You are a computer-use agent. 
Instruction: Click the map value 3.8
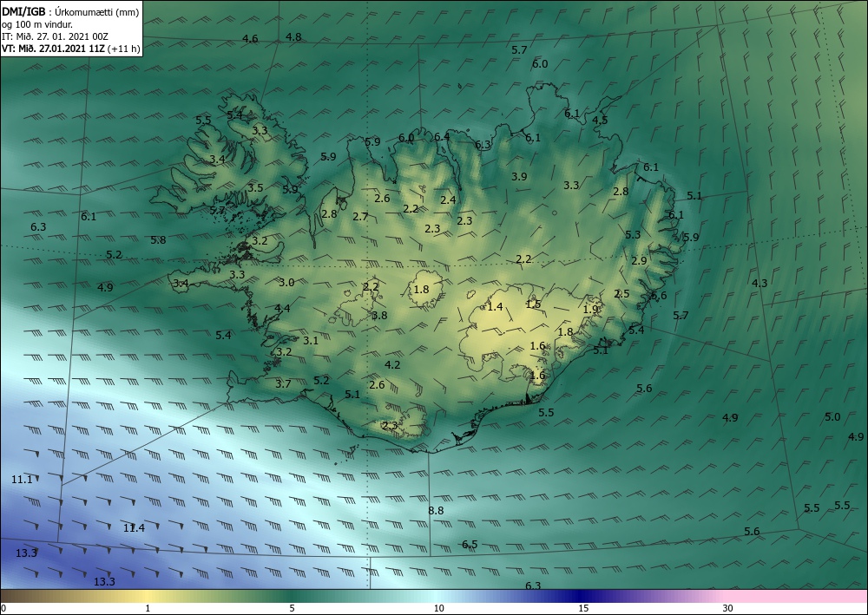[379, 315]
